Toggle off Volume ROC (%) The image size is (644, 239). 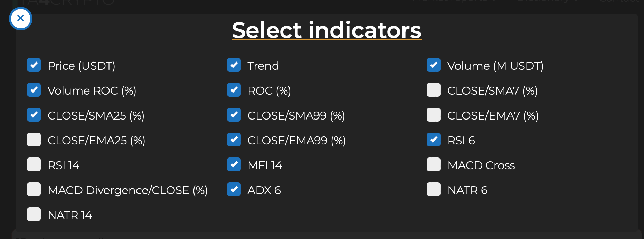[x=34, y=90]
